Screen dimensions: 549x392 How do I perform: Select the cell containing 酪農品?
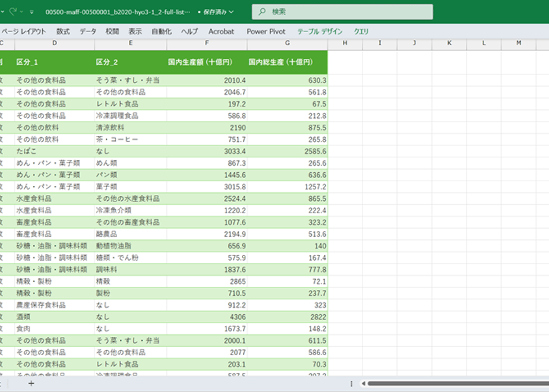click(131, 234)
